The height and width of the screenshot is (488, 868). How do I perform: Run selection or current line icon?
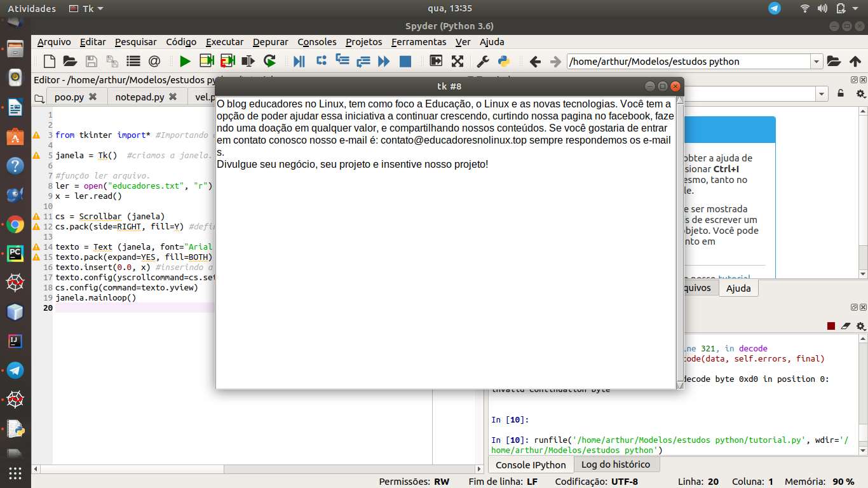pos(248,62)
